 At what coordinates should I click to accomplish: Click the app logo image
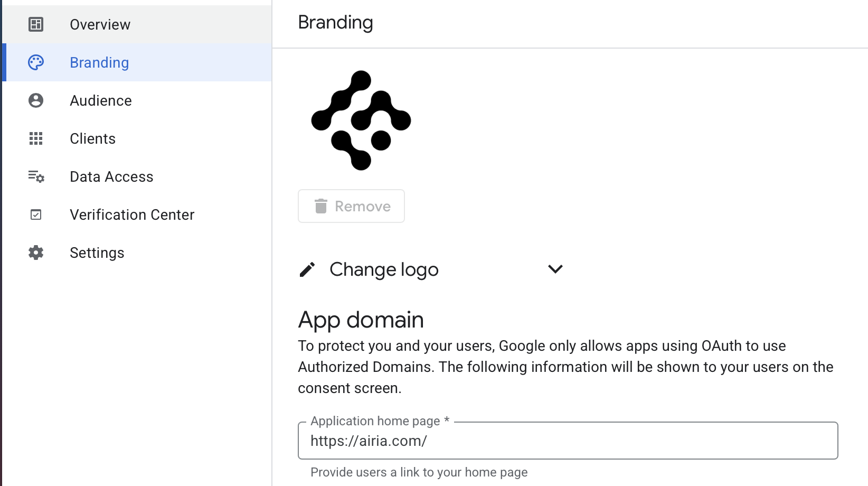(x=361, y=120)
